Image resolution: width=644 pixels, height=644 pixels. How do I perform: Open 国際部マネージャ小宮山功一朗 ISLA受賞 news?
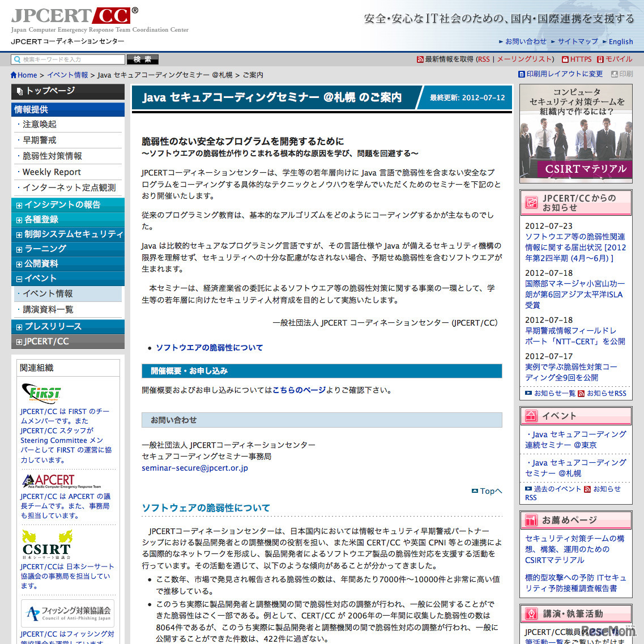click(x=574, y=295)
